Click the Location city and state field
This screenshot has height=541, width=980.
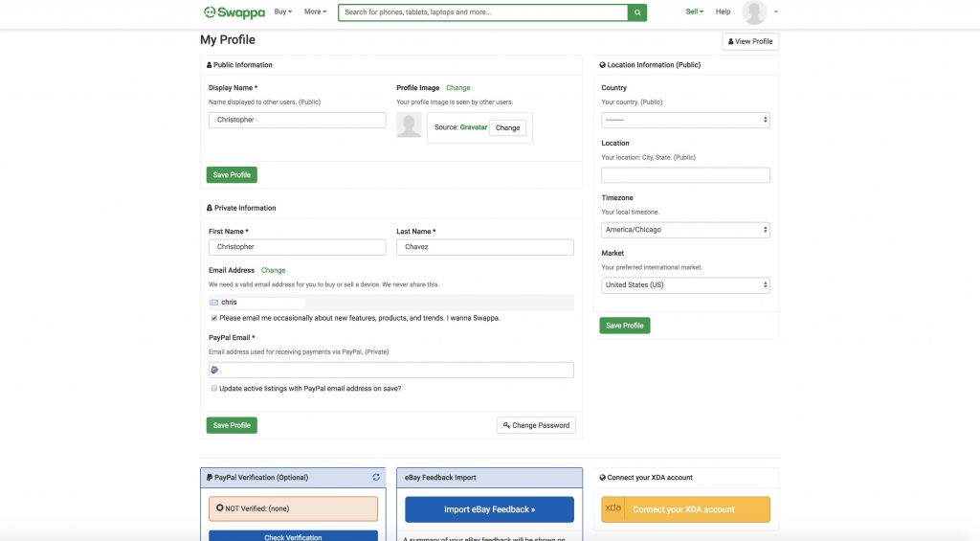685,175
